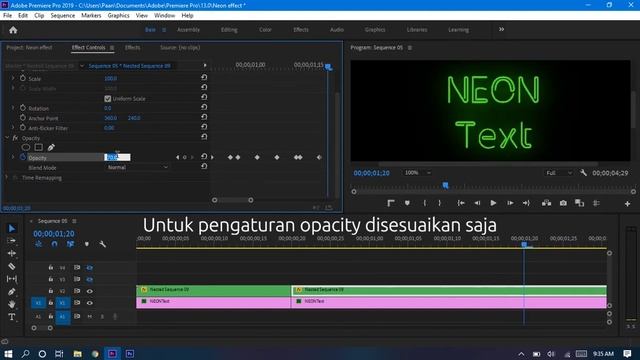Select the Ripple Edit tool

point(12,253)
